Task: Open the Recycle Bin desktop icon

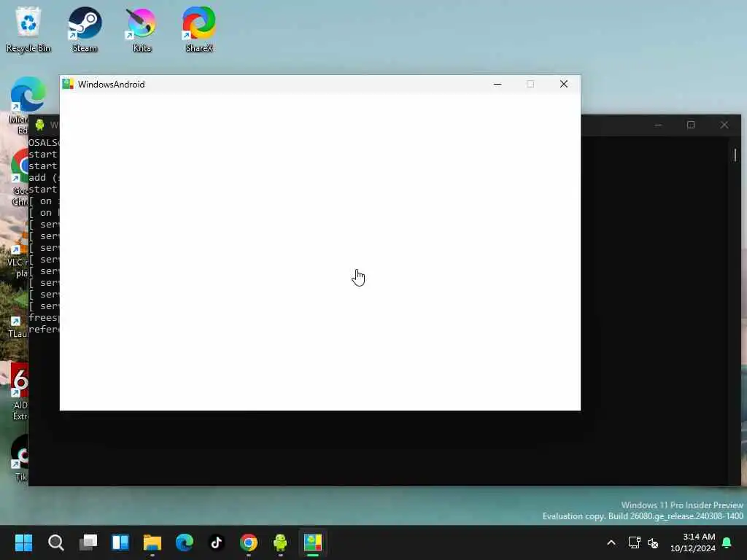Action: point(28,28)
